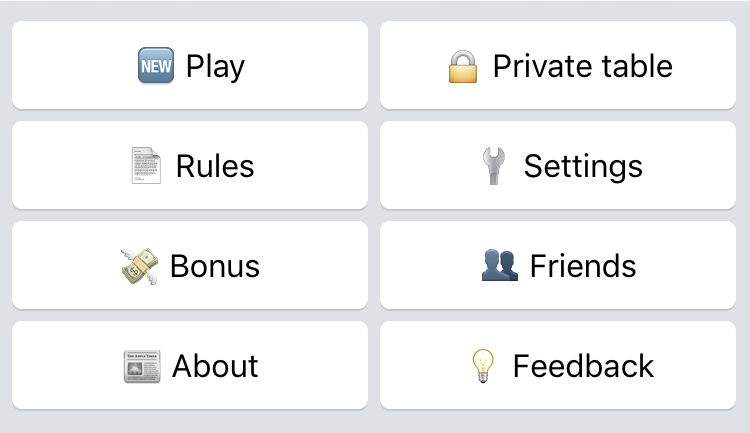The width and height of the screenshot is (750, 433).
Task: Click the two-people silhouette icon
Action: (499, 265)
